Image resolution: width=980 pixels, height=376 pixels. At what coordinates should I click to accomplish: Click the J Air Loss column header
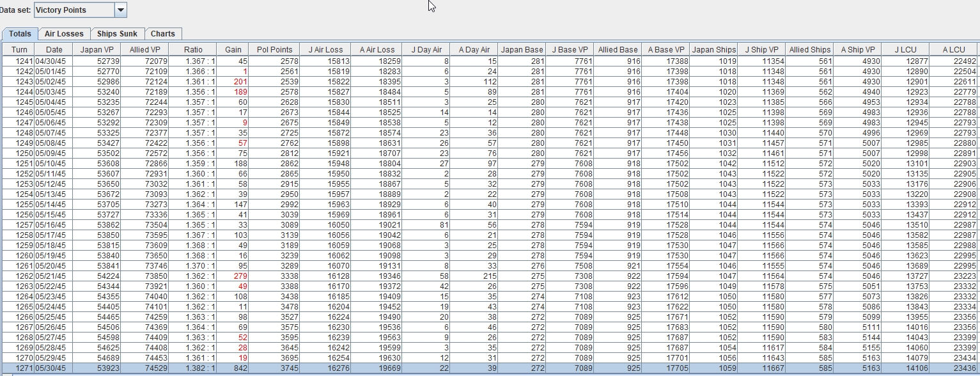coord(325,49)
